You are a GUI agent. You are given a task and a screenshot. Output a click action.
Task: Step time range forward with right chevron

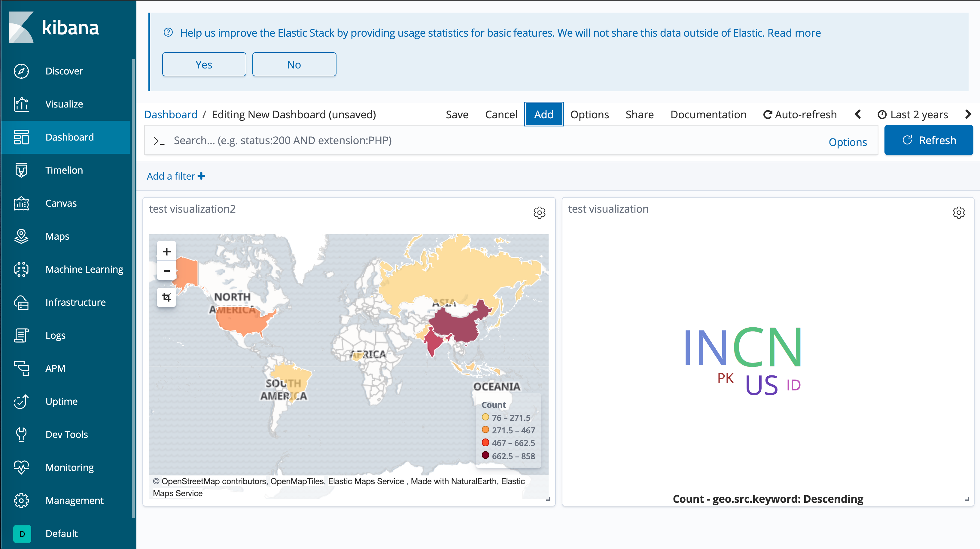tap(968, 114)
